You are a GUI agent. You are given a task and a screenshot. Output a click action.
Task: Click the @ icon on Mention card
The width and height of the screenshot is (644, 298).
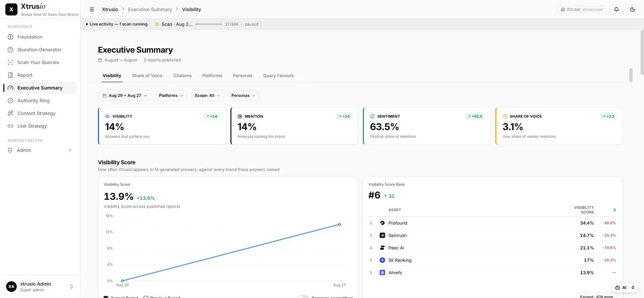(x=240, y=116)
